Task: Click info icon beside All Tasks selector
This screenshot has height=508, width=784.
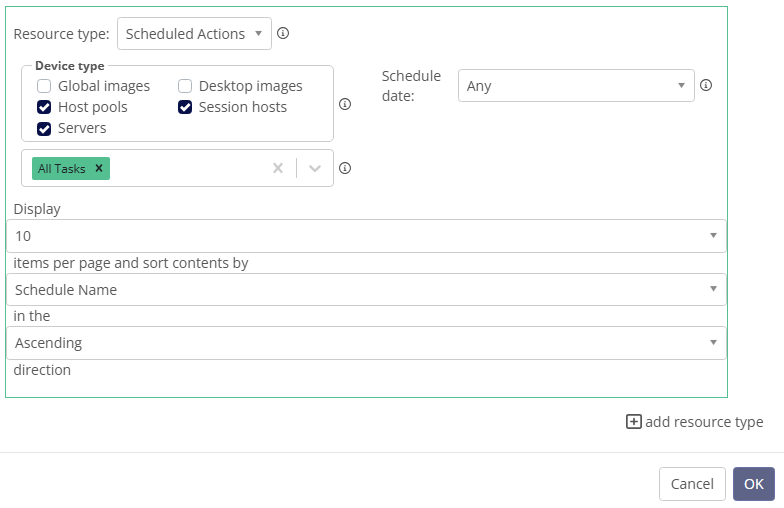Action: pyautogui.click(x=345, y=168)
